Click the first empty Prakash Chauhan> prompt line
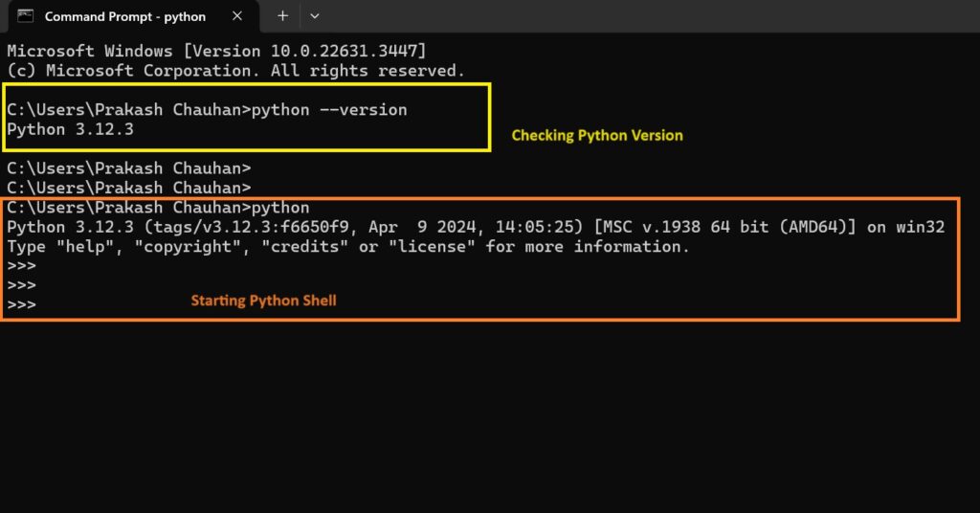 (x=129, y=168)
